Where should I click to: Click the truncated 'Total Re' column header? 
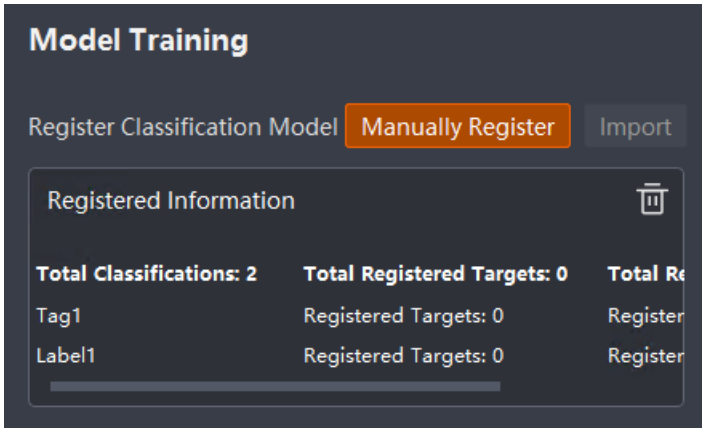[x=646, y=273]
